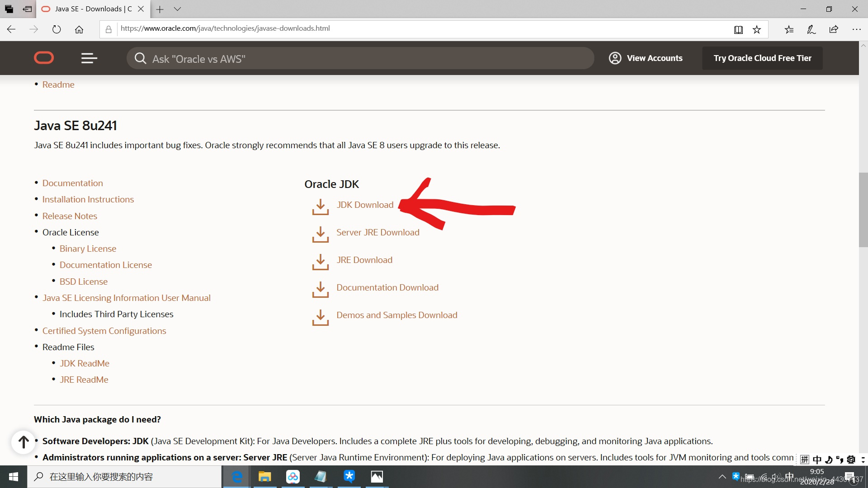Refresh the page with the reload icon

(x=57, y=29)
